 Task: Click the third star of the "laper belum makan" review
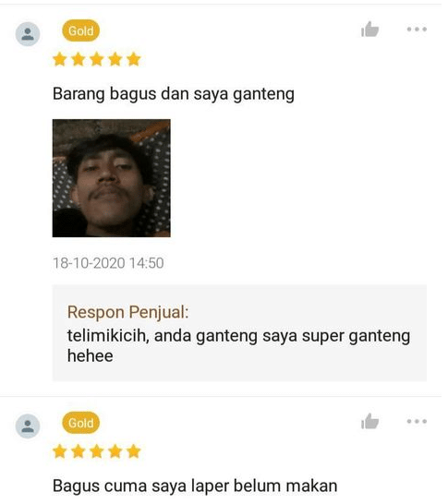click(x=97, y=451)
